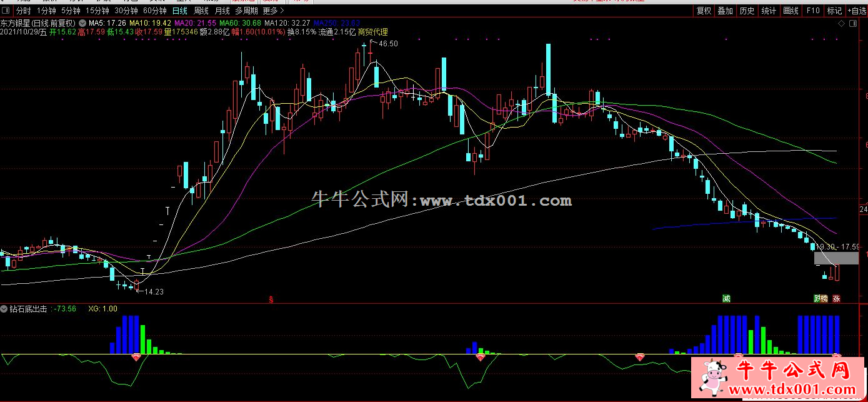This screenshot has height=402, width=868.
Task: Click the MA60: 30.68 value label
Action: (241, 23)
